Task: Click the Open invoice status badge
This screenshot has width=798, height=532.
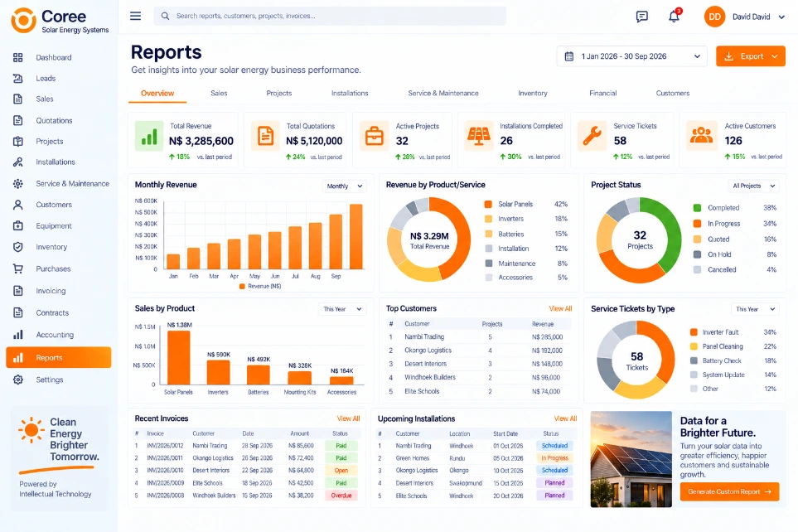Action: 341,471
